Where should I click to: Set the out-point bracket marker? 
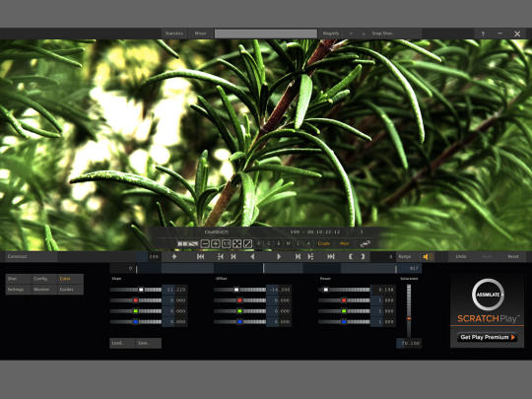[x=363, y=257]
